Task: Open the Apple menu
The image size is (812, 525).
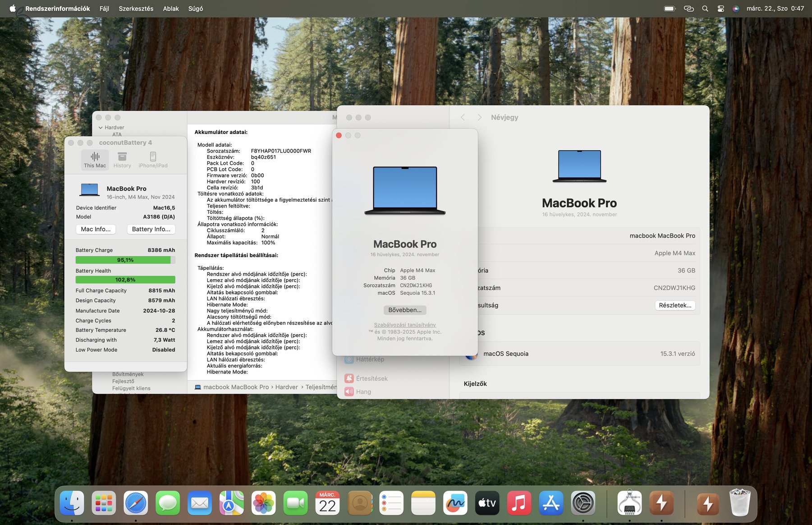Action: coord(12,8)
